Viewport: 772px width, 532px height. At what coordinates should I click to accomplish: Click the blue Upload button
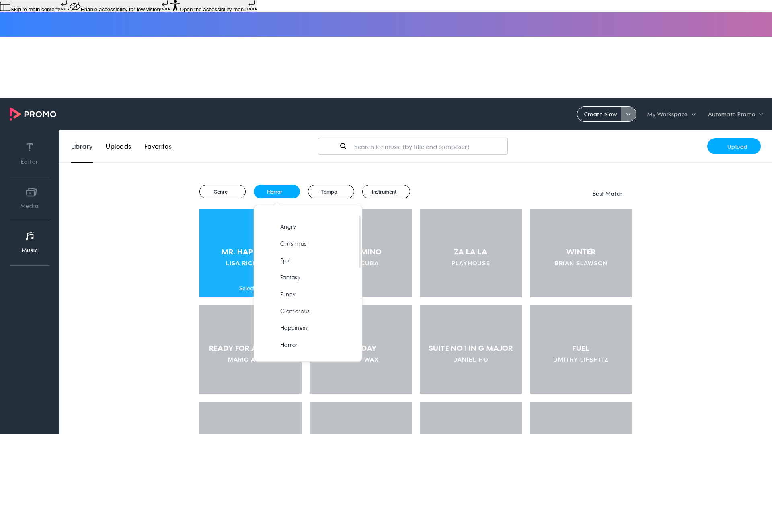click(734, 146)
